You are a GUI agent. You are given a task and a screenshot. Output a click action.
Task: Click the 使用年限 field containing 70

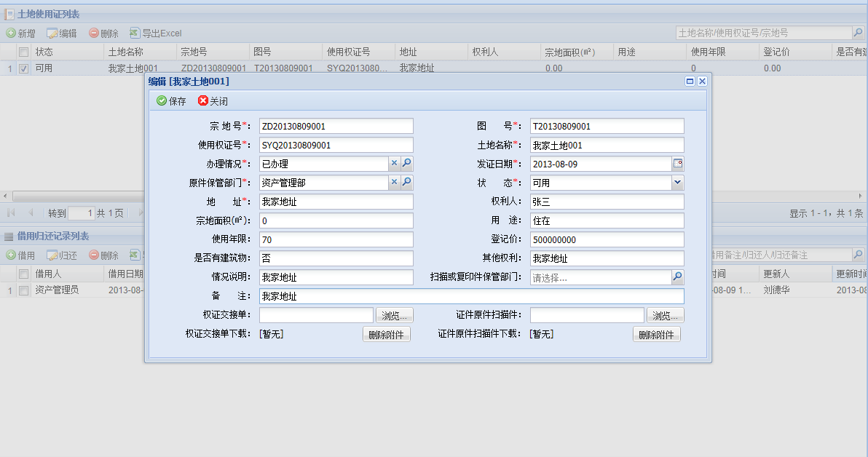336,239
